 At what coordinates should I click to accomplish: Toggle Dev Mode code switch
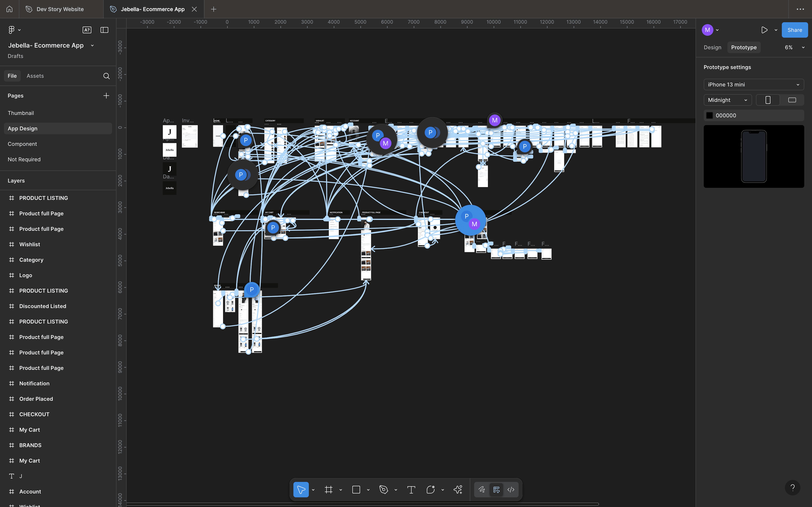point(511,490)
